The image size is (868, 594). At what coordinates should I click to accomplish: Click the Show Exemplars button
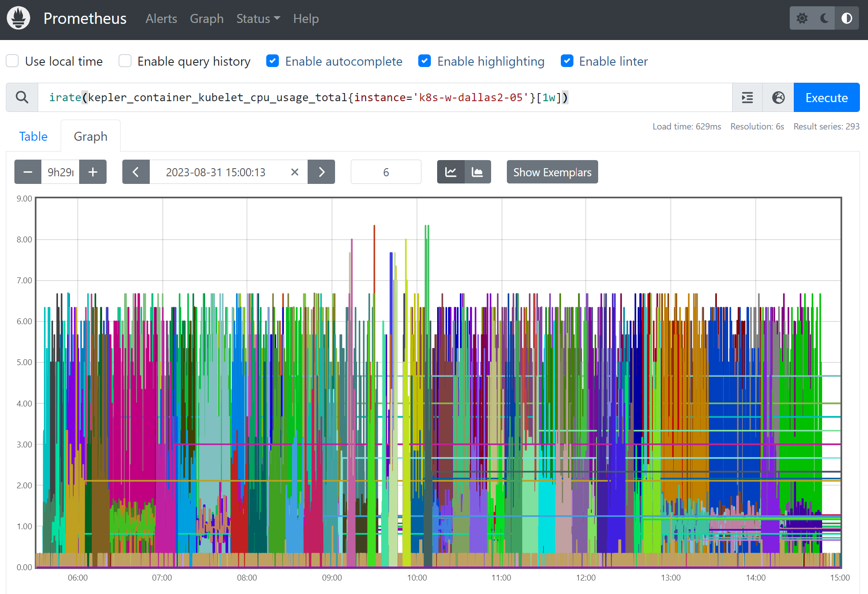(x=552, y=172)
